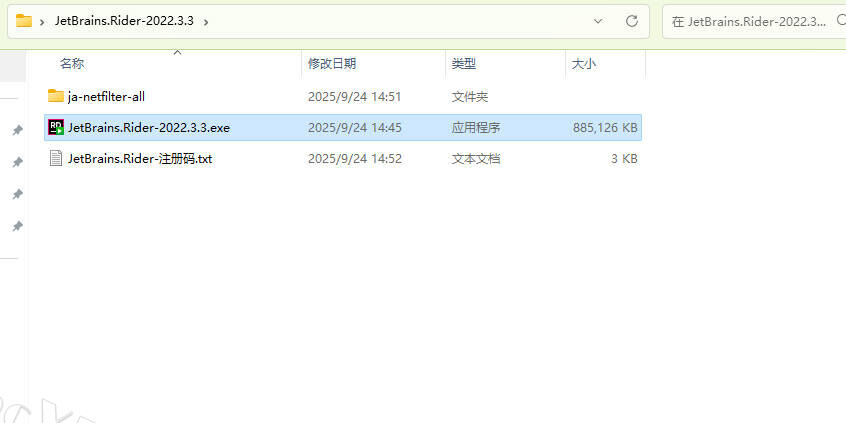Click the Rider RD application icon
This screenshot has width=846, height=423.
(56, 127)
